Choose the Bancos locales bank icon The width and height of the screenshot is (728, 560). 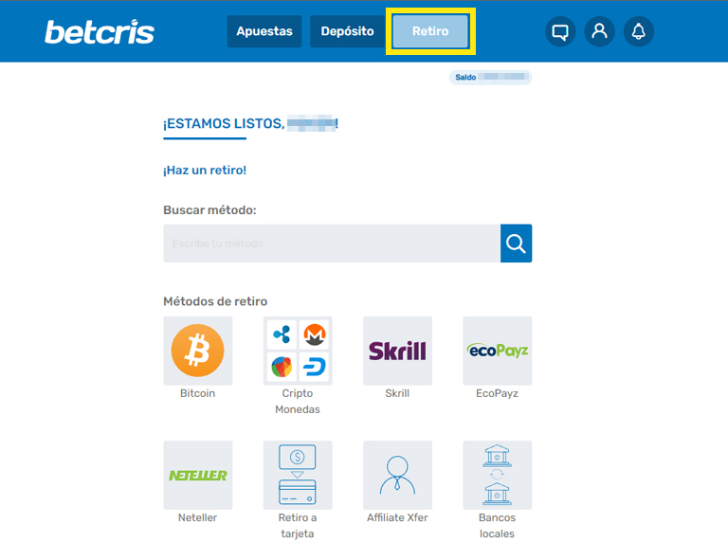point(498,475)
